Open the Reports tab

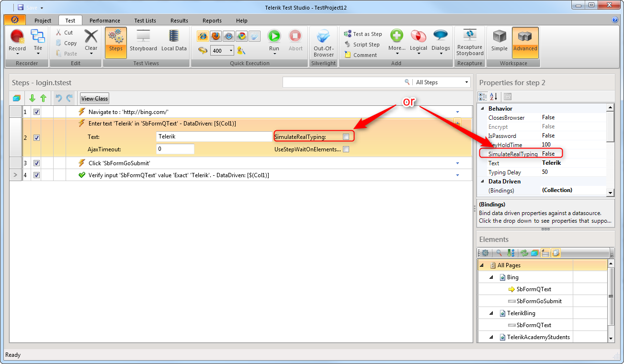[212, 21]
